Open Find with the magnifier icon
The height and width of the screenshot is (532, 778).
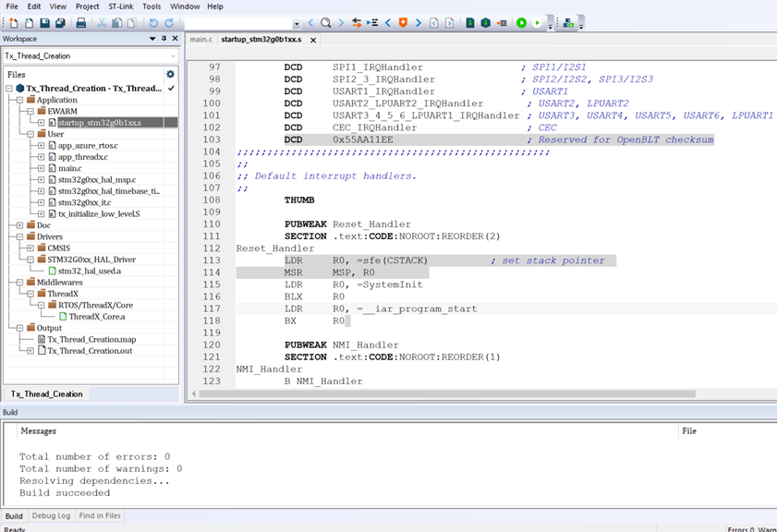[x=326, y=23]
